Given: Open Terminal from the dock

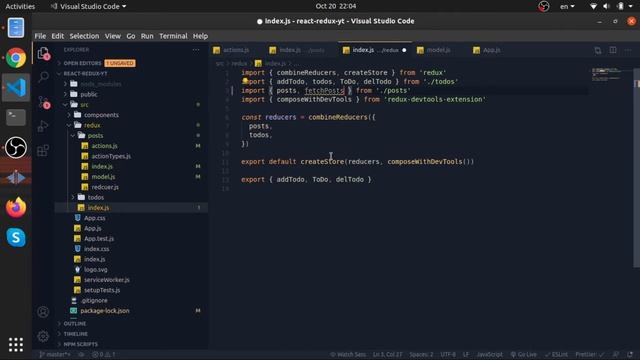Looking at the screenshot, I should [16, 118].
